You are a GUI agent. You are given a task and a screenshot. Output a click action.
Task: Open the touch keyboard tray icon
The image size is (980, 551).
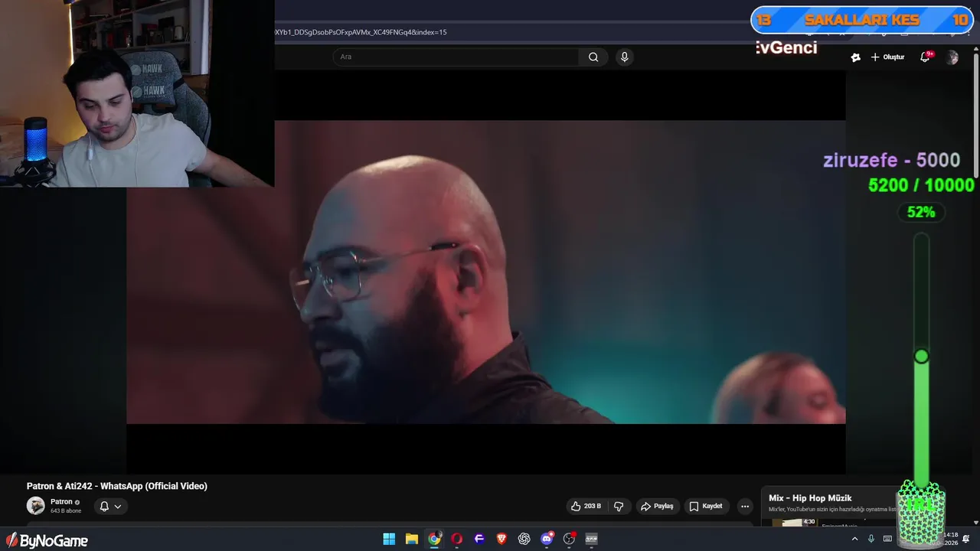(x=887, y=540)
